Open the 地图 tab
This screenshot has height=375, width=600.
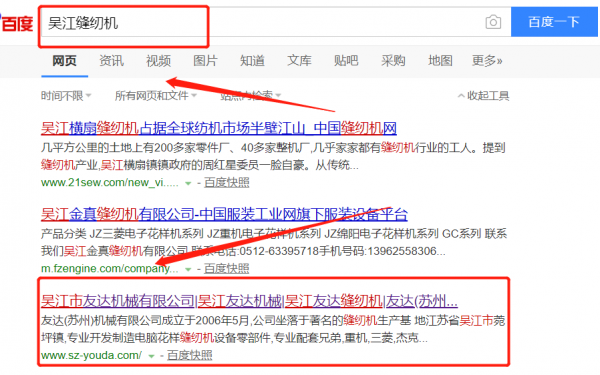[440, 60]
